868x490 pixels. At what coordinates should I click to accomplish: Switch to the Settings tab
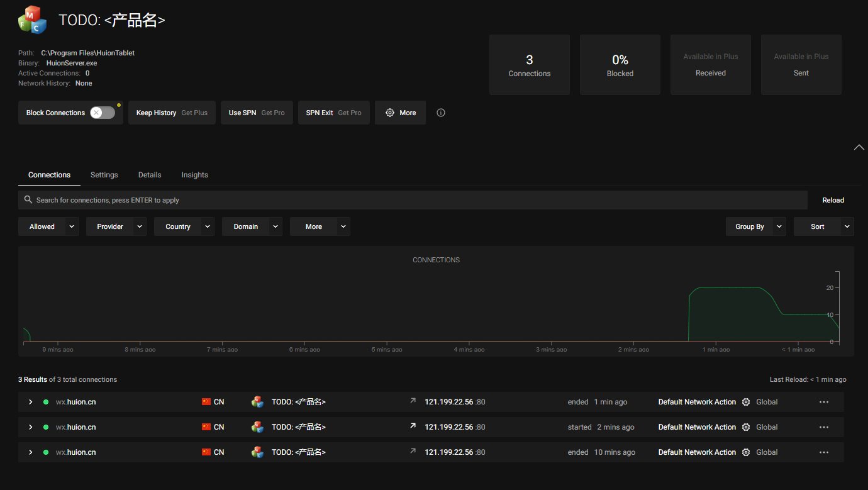pyautogui.click(x=104, y=175)
